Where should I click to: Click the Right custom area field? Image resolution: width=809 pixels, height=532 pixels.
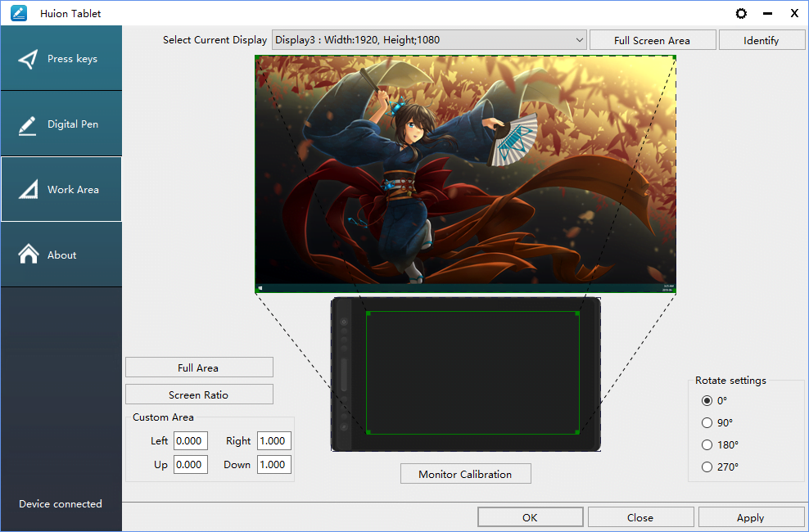click(274, 441)
